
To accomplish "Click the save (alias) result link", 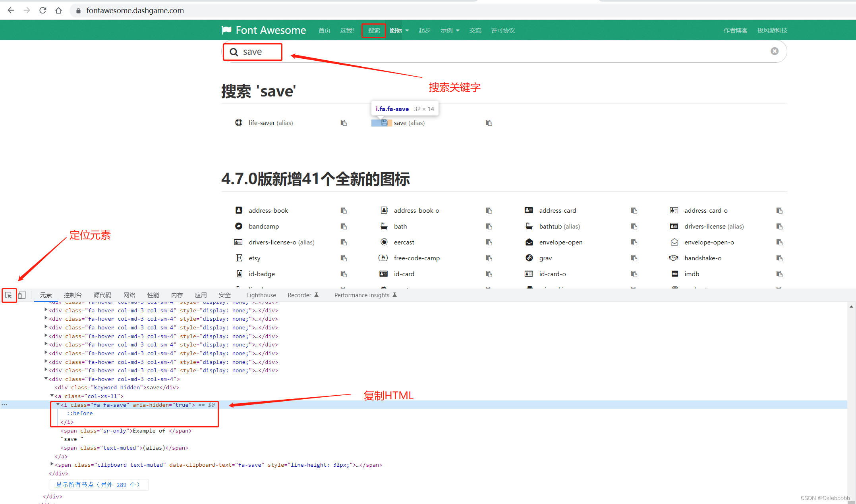I will pyautogui.click(x=409, y=123).
